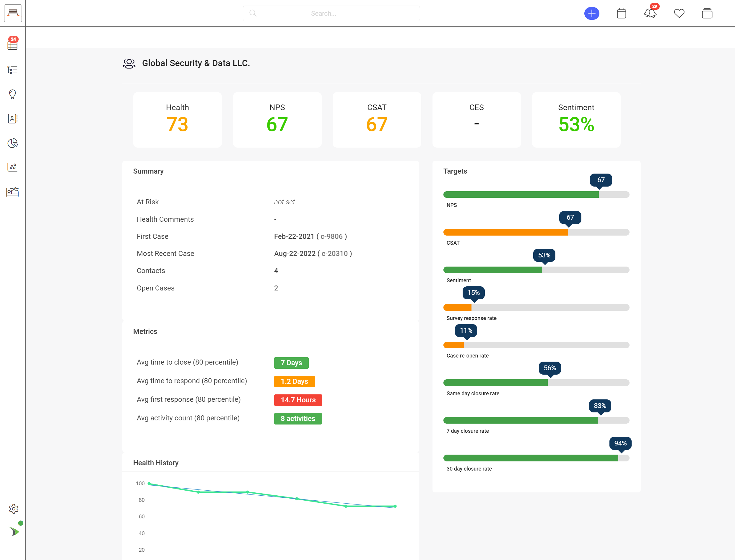The height and width of the screenshot is (560, 735).
Task: Click the heart favorites icon
Action: (679, 13)
